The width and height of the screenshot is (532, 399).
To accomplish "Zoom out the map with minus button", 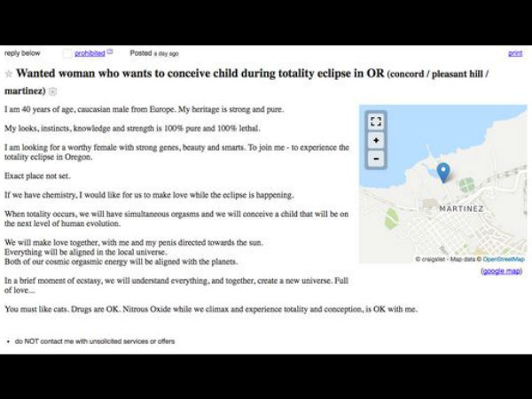I will tap(376, 159).
